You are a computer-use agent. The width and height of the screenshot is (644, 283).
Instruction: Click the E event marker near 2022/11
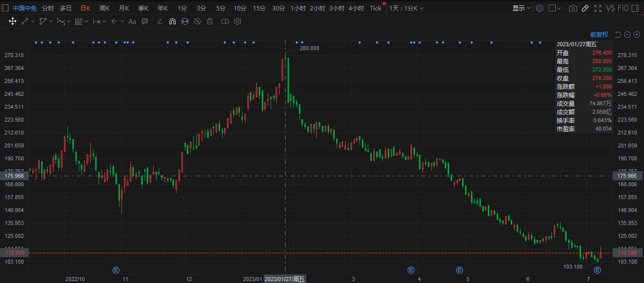click(x=116, y=270)
